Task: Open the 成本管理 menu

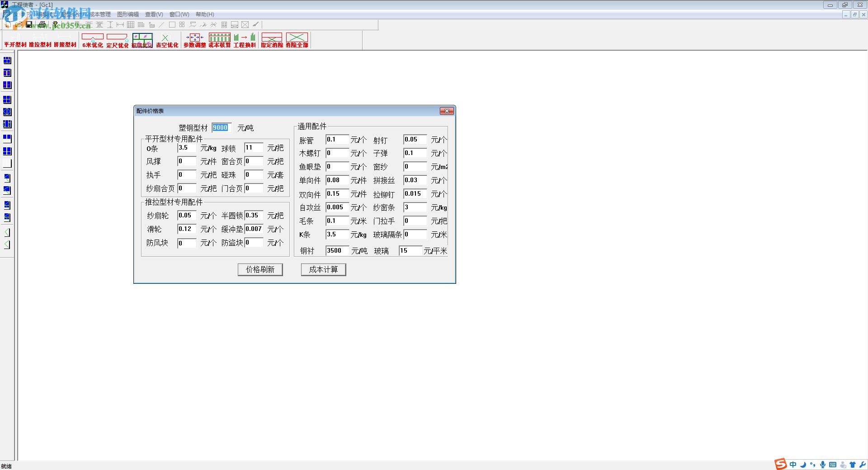Action: coord(100,14)
